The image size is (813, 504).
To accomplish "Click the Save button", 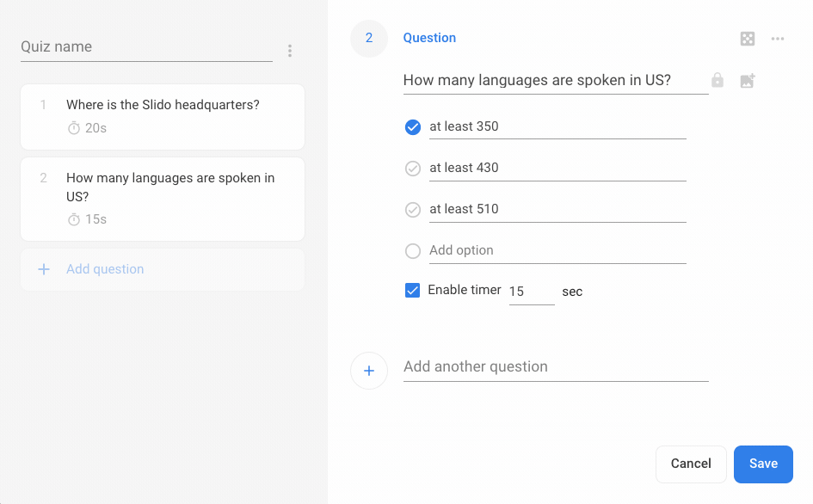I will pos(763,464).
